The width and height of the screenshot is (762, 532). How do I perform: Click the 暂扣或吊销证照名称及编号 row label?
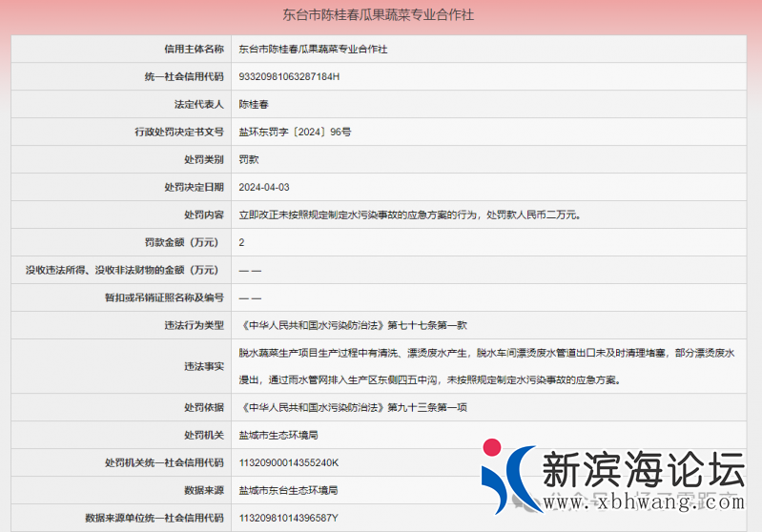point(164,297)
